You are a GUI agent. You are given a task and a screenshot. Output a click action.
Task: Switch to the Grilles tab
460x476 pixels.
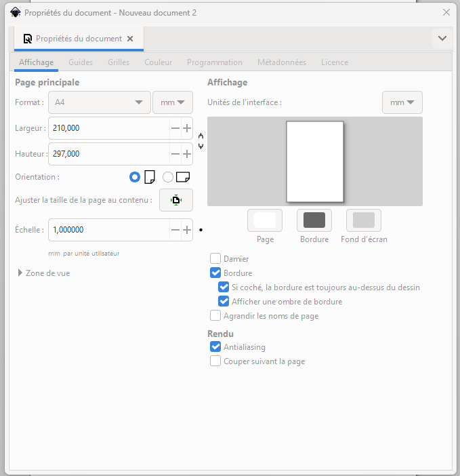pos(119,62)
